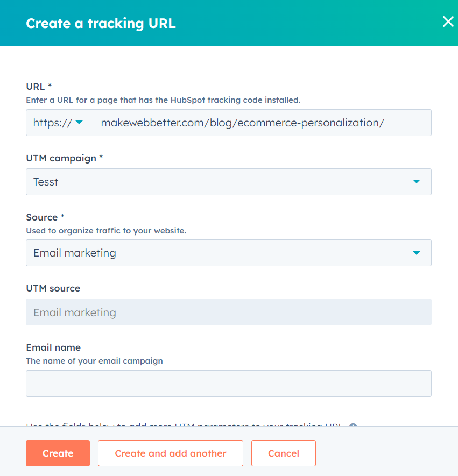Click the grayed-out UTM source field
Image resolution: width=458 pixels, height=476 pixels.
coord(229,312)
